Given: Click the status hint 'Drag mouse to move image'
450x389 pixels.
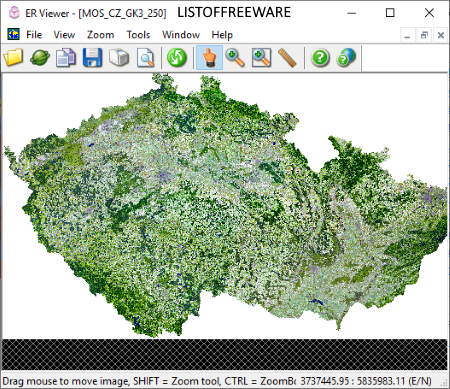Looking at the screenshot, I should click(x=66, y=381).
